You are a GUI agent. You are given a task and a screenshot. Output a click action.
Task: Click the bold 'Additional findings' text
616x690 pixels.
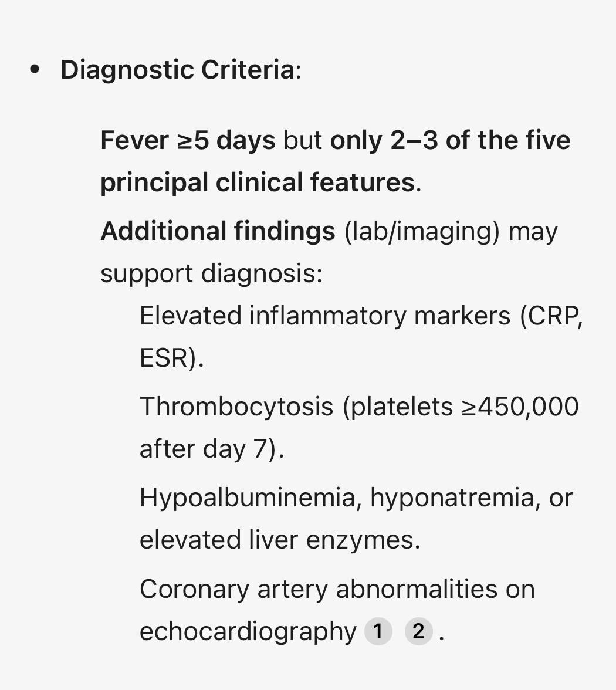(218, 231)
